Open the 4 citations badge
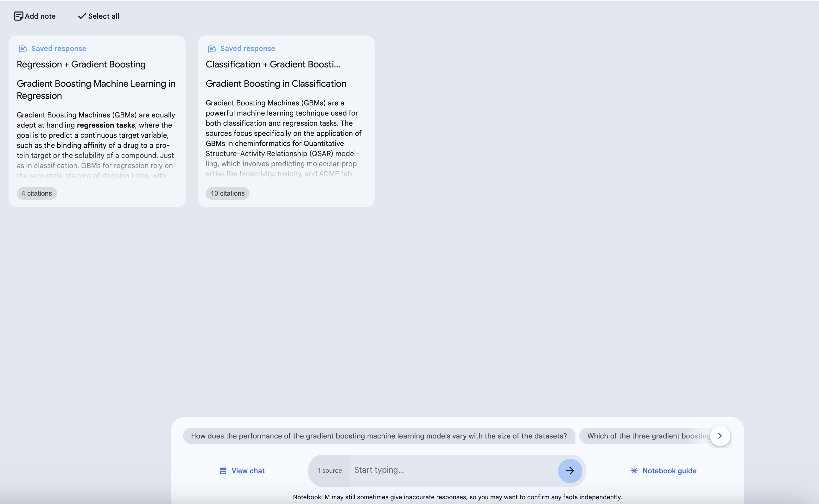The width and height of the screenshot is (819, 504). 37,193
